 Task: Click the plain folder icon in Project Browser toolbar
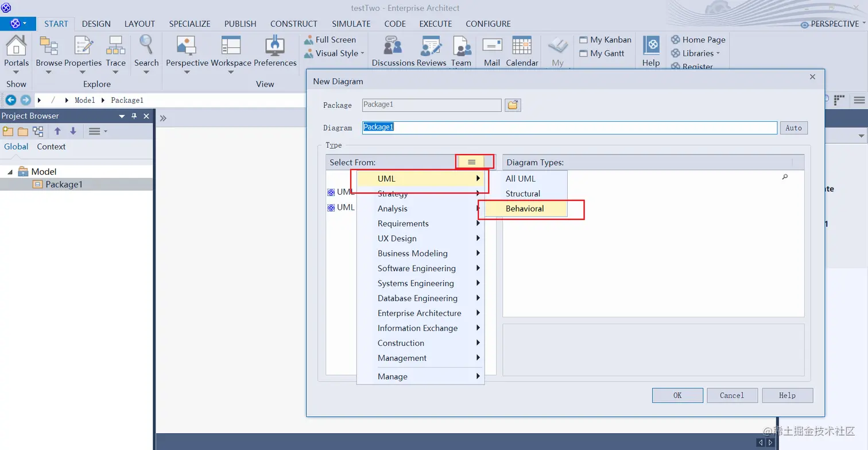point(23,131)
